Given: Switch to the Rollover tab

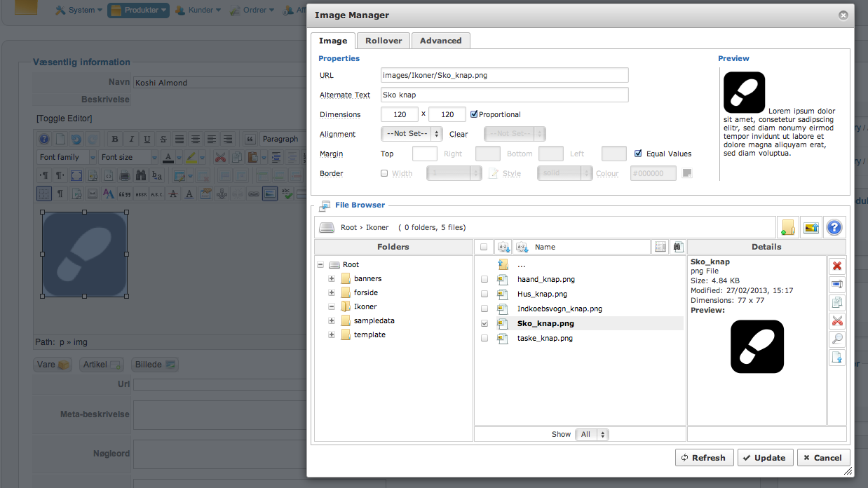Looking at the screenshot, I should [x=384, y=41].
